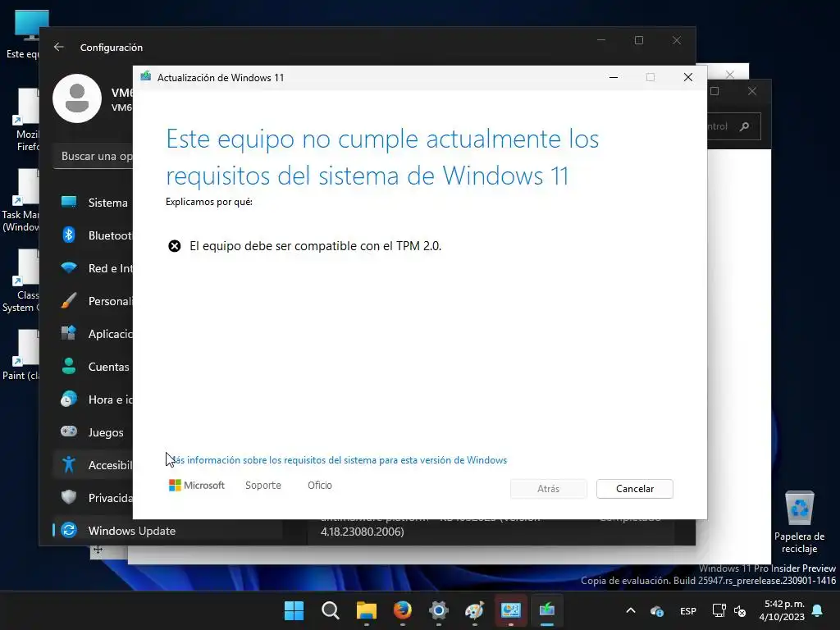
Task: Select Task Manager desktop shortcut
Action: (21, 200)
